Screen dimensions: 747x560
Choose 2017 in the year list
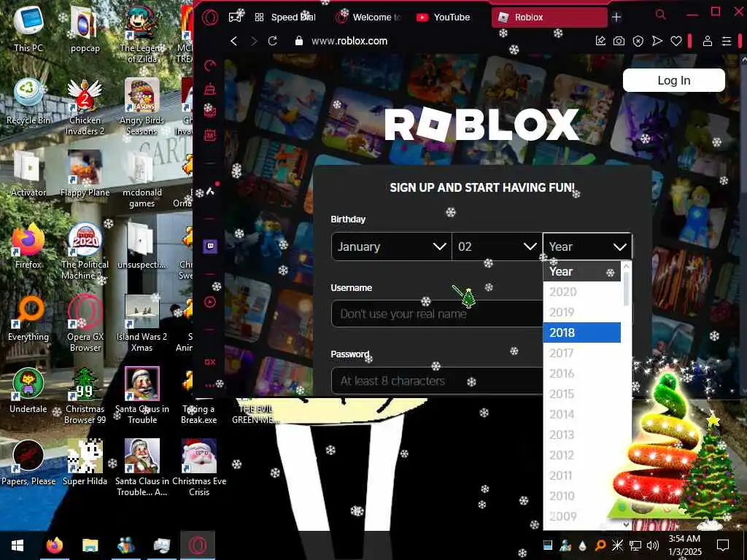point(581,353)
